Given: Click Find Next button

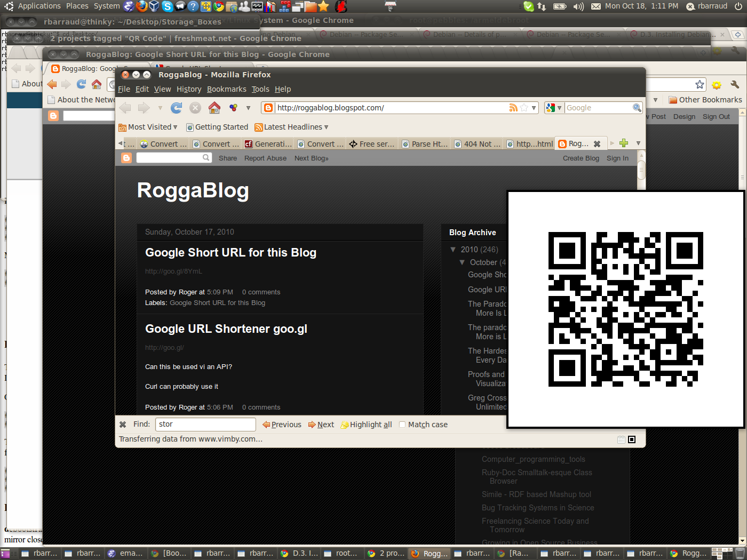Looking at the screenshot, I should pyautogui.click(x=321, y=425).
